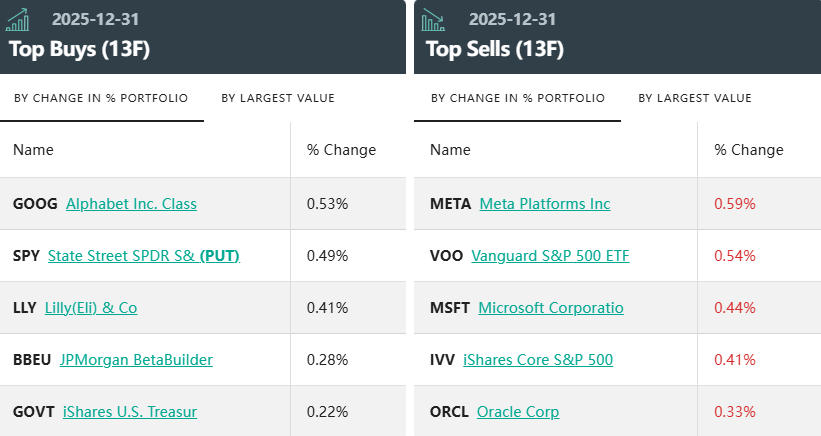The width and height of the screenshot is (821, 436).
Task: Click the GOOG ticker symbol
Action: [35, 204]
